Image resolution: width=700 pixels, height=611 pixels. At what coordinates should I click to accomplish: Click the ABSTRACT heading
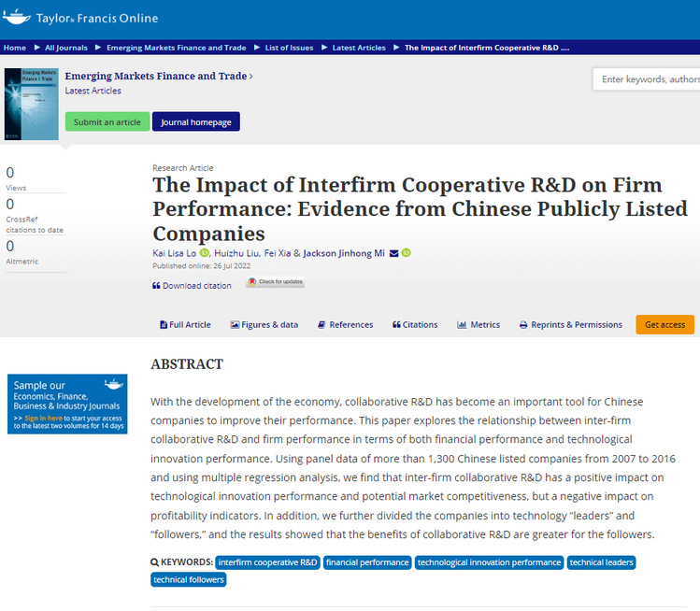[187, 364]
